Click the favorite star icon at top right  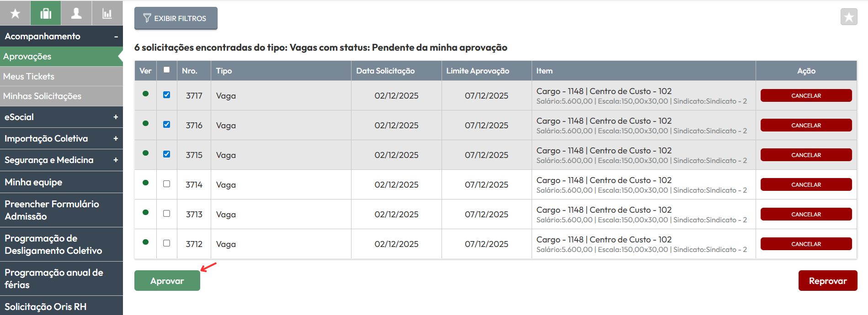click(849, 17)
